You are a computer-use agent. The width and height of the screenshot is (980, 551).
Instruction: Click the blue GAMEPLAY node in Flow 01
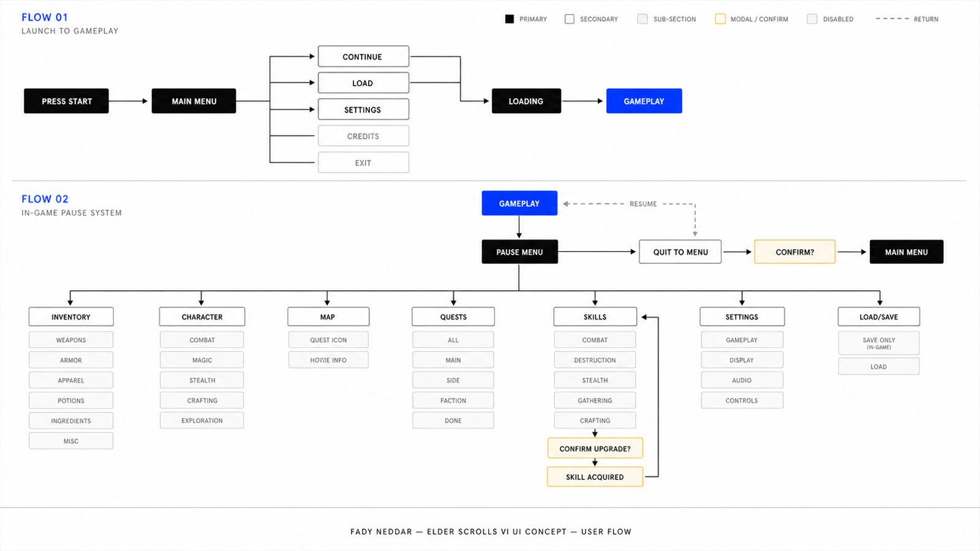pyautogui.click(x=644, y=101)
